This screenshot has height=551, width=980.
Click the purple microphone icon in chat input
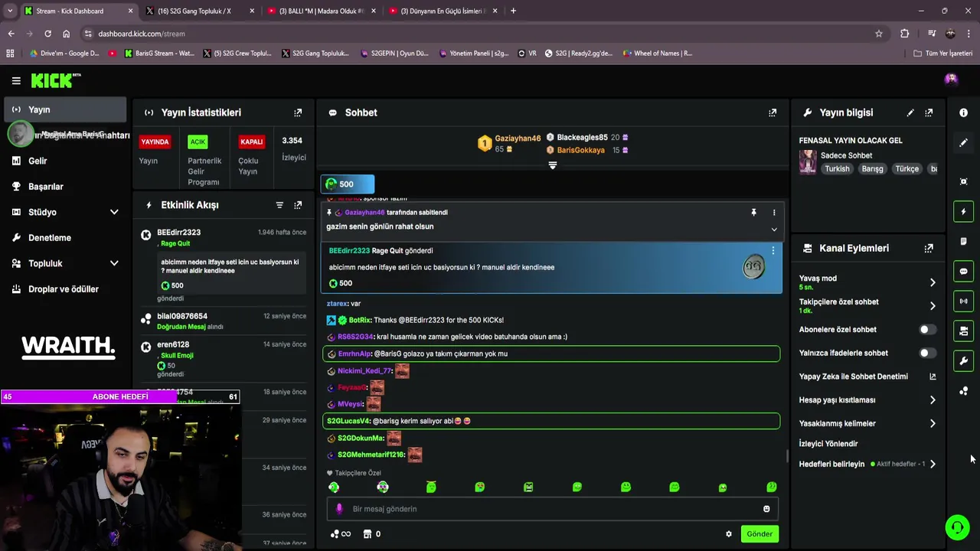click(339, 509)
